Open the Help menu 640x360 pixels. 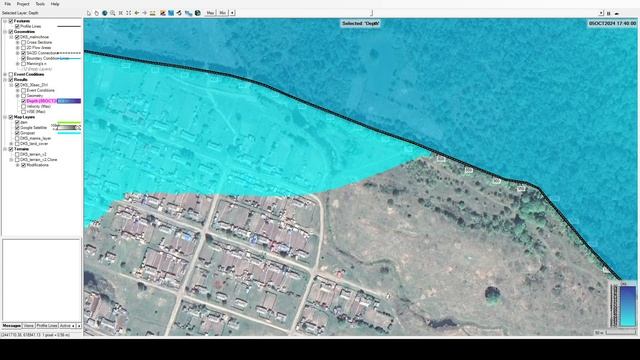point(55,4)
